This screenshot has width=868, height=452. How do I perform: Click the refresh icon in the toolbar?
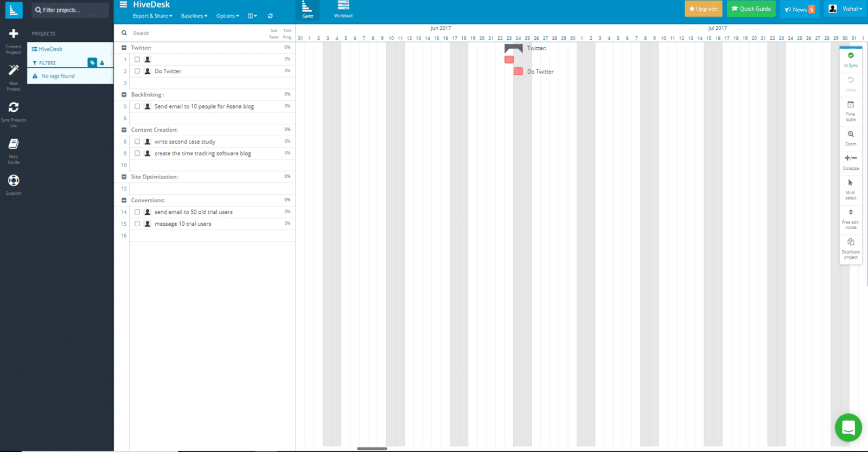click(270, 16)
